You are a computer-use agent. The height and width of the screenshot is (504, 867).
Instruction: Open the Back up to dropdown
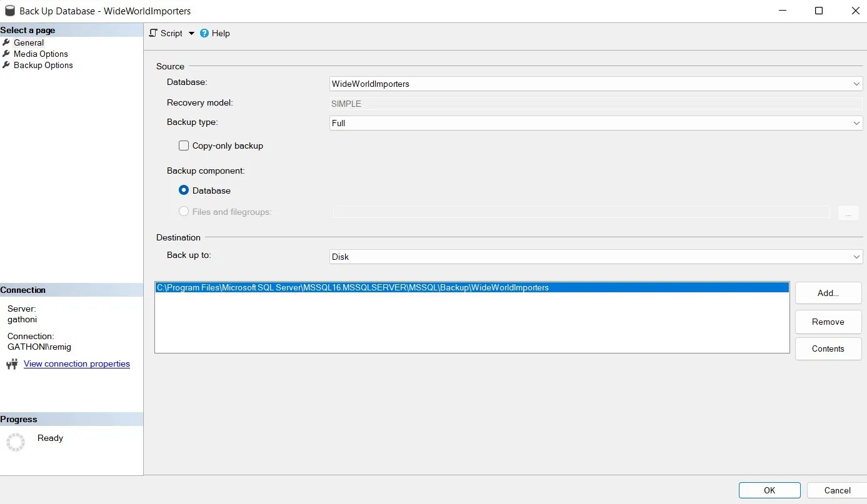pos(856,257)
